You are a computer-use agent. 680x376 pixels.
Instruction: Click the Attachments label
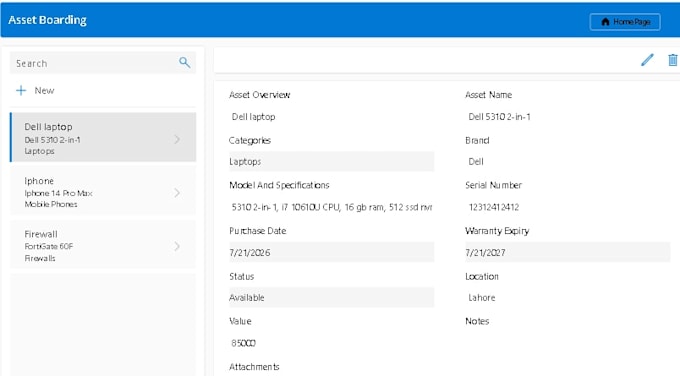[254, 366]
